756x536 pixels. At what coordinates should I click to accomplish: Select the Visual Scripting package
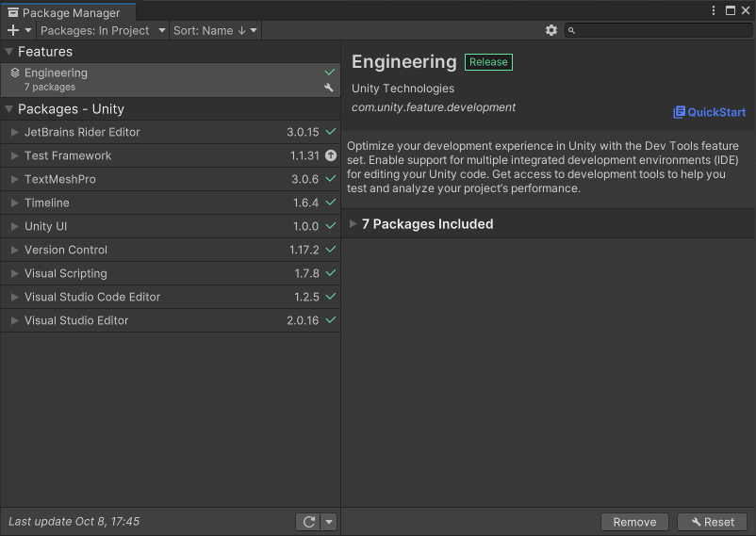tap(171, 273)
